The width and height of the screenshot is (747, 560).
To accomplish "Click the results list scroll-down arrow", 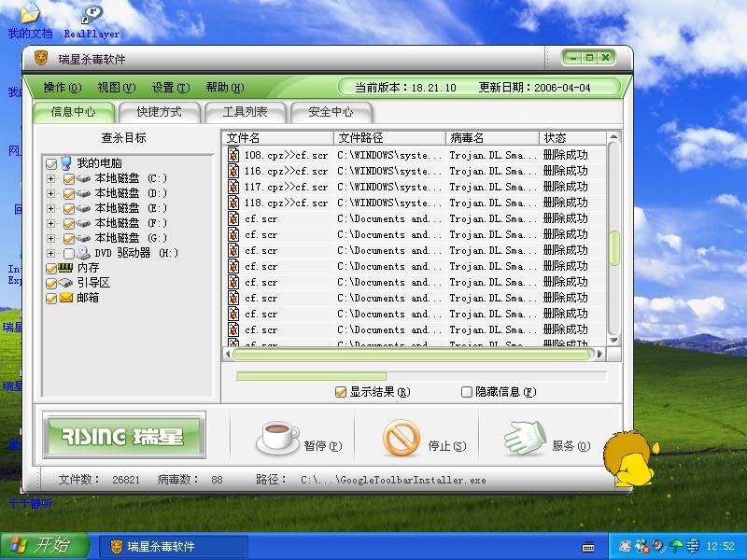I will point(614,341).
